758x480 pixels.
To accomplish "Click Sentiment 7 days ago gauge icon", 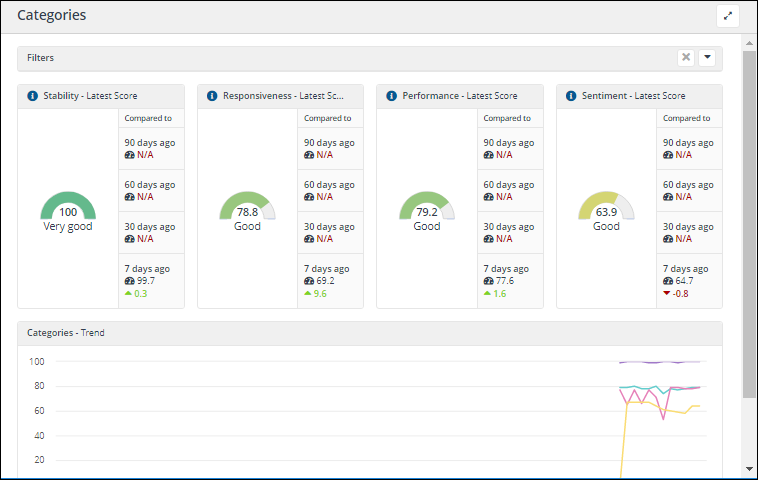I will (x=668, y=281).
